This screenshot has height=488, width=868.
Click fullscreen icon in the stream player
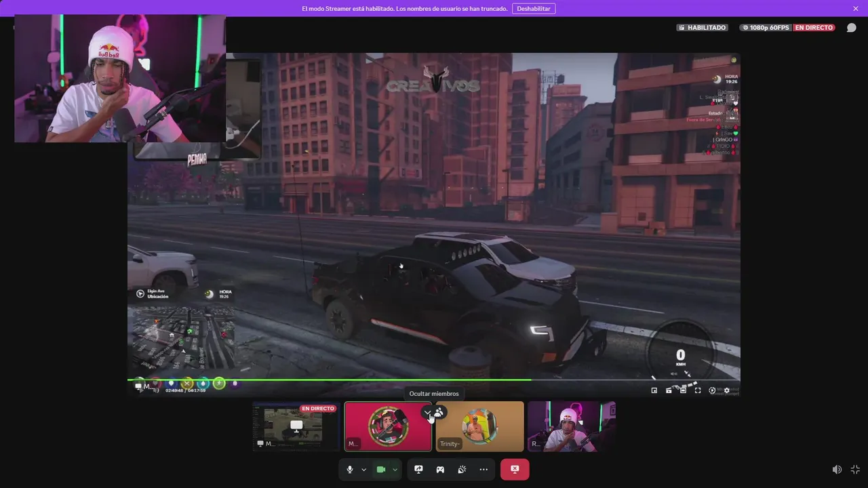tap(698, 390)
